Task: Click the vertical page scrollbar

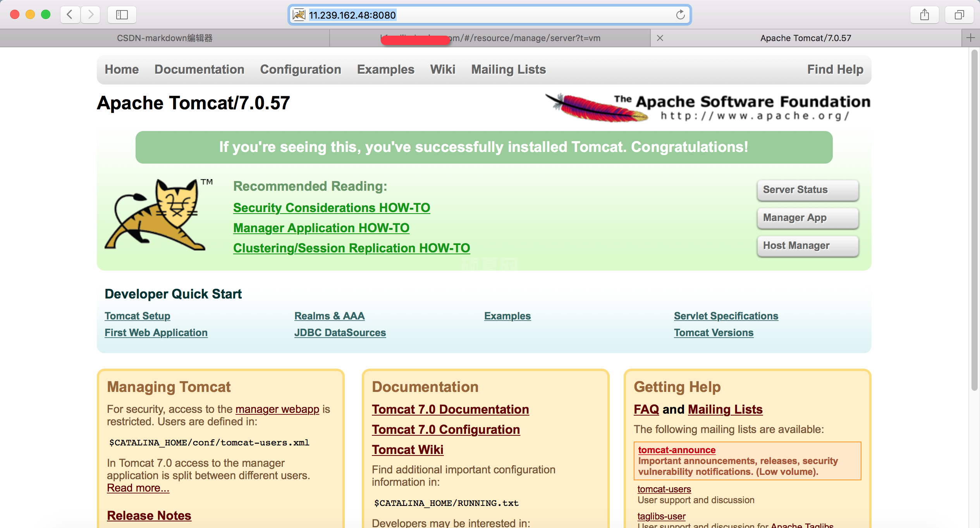Action: click(975, 220)
